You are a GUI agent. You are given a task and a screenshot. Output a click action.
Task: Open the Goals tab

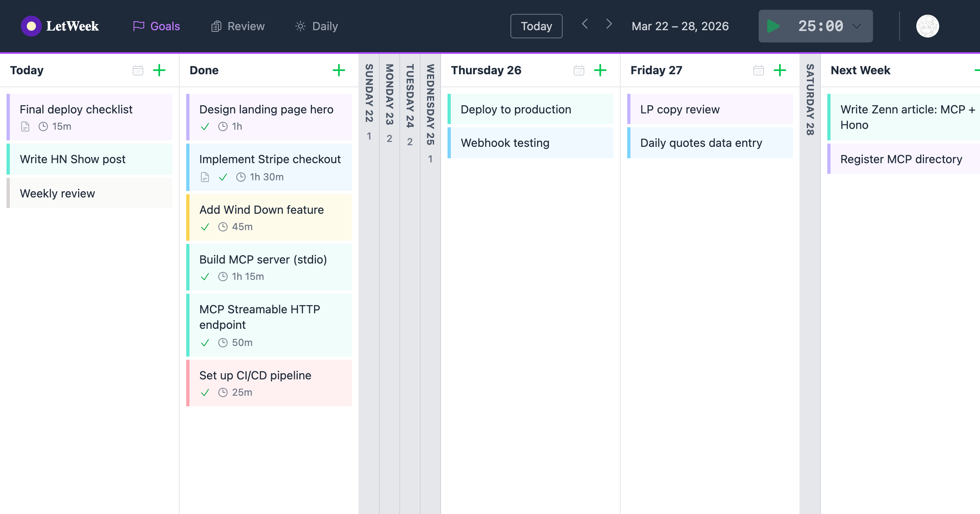pos(157,26)
